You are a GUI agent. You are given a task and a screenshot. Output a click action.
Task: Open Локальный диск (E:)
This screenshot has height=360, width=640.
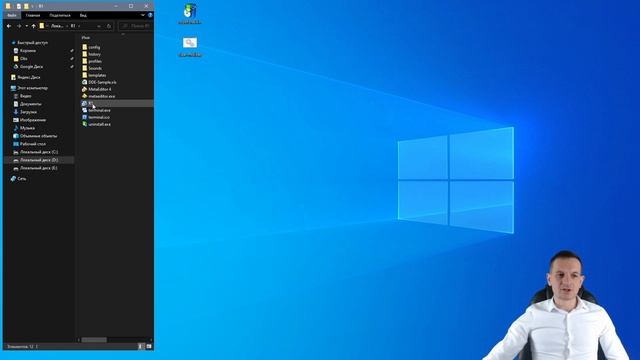[39, 168]
